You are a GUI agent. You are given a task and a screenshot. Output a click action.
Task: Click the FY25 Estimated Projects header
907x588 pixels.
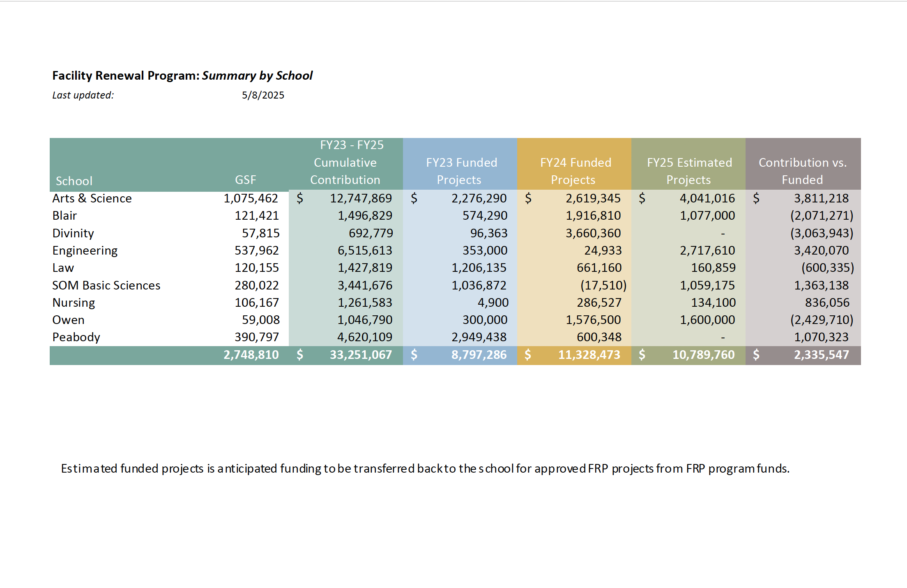pyautogui.click(x=689, y=171)
